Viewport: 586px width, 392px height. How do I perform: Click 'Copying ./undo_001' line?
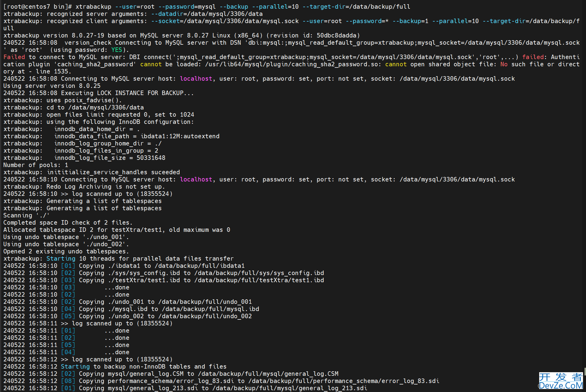coord(128,302)
